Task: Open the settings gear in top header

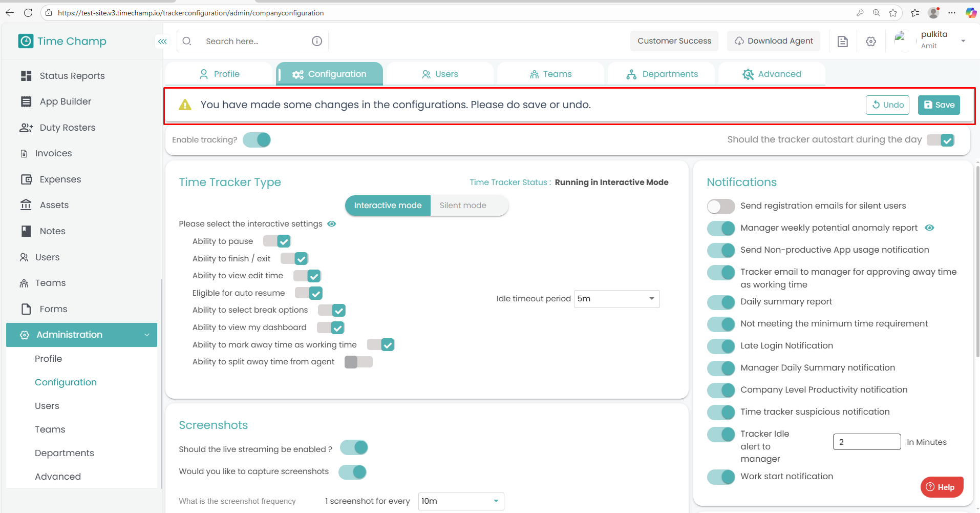Action: (x=871, y=42)
